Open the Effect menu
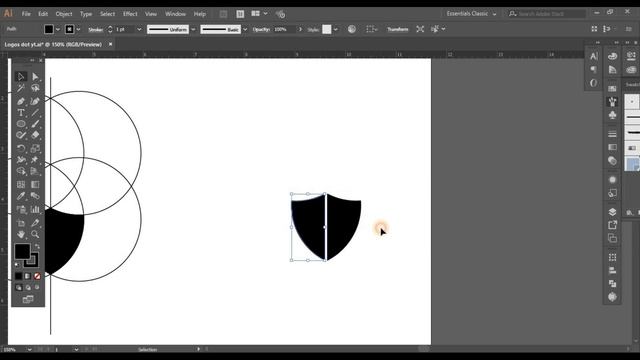Screen dimensions: 640x360 [x=130, y=14]
